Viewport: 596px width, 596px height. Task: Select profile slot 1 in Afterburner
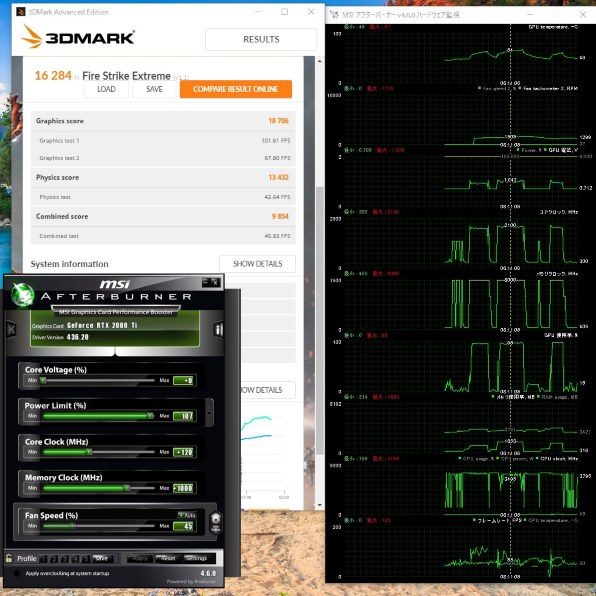click(x=44, y=558)
